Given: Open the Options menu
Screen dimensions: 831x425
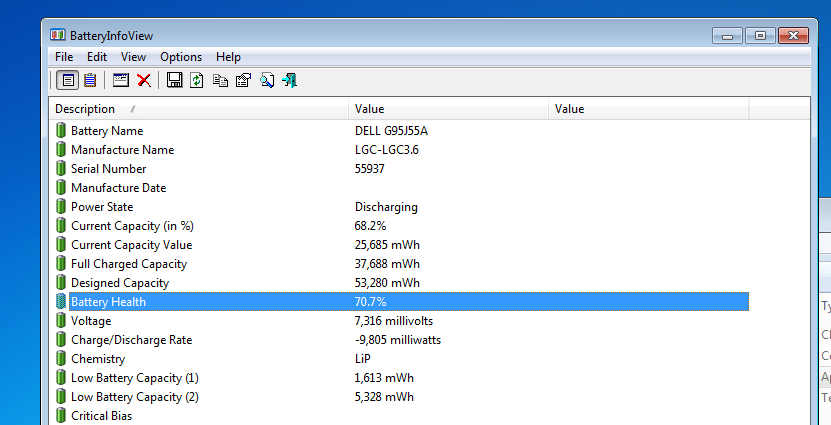Looking at the screenshot, I should click(x=181, y=57).
